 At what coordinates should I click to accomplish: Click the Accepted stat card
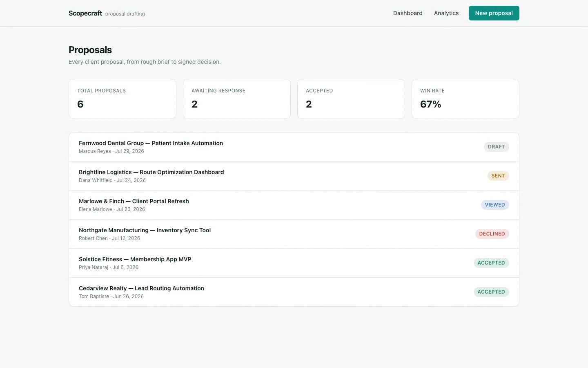coord(351,99)
